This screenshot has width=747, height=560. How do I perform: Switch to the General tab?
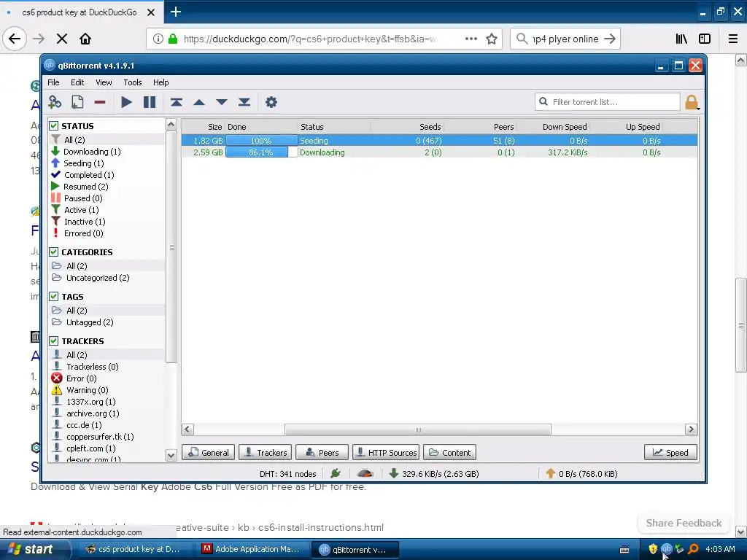(208, 452)
